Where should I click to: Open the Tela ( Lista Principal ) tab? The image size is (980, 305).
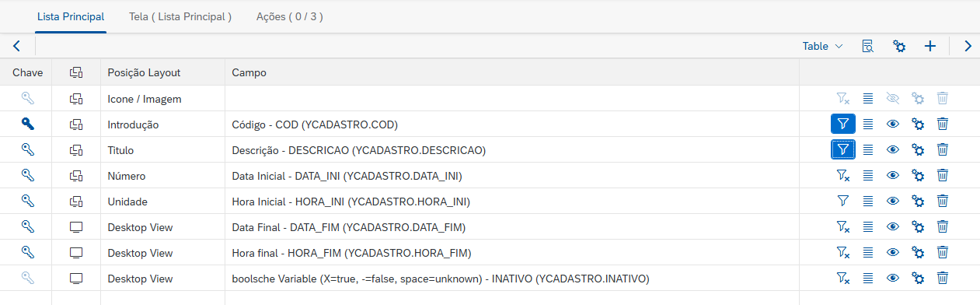point(180,16)
